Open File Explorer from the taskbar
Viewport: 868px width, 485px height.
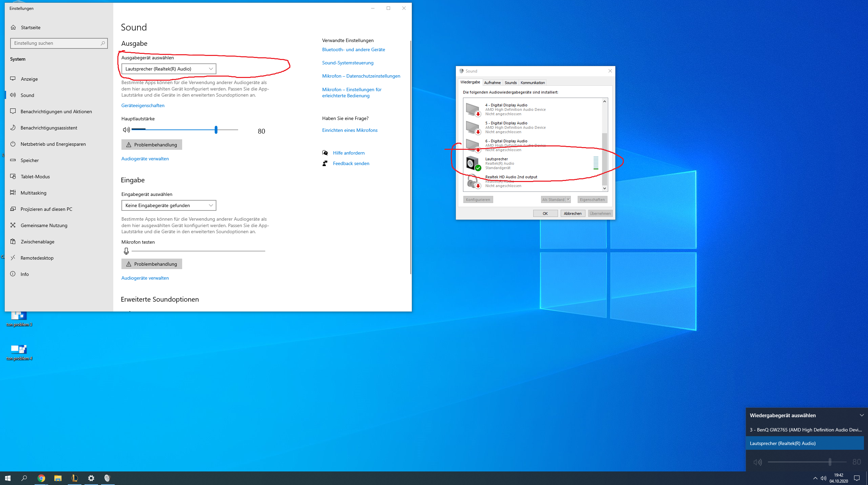pos(58,478)
